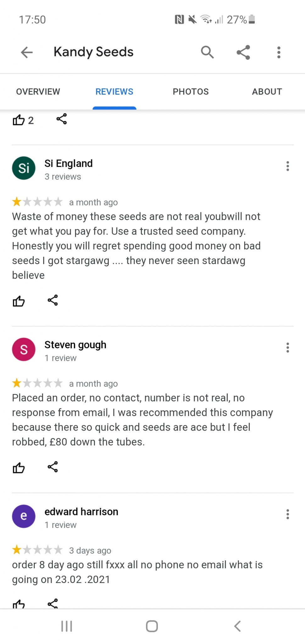The width and height of the screenshot is (305, 644).
Task: Tap Steven gough's reviewer name
Action: tap(75, 345)
